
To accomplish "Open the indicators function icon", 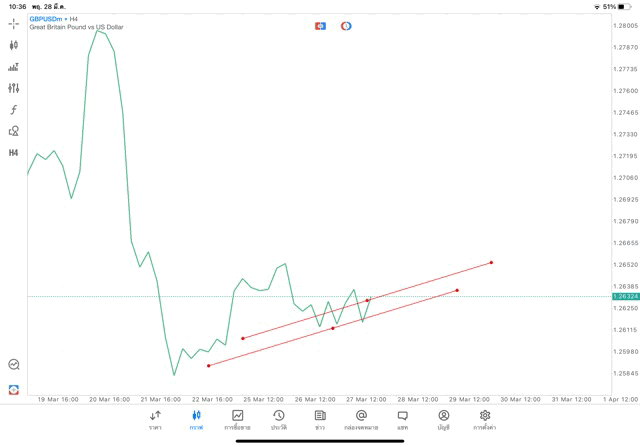I will coord(14,110).
